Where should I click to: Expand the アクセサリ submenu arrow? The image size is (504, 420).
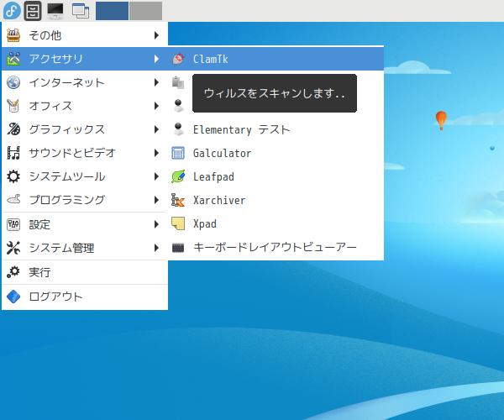[156, 59]
